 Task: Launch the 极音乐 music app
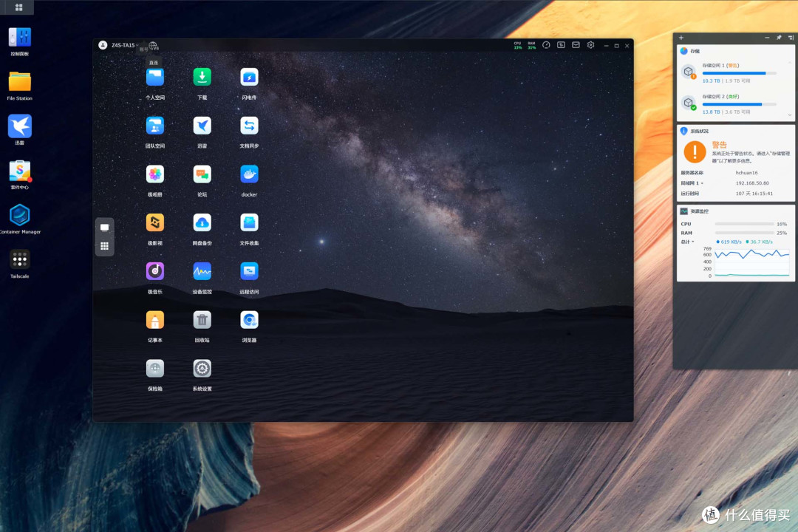(155, 271)
